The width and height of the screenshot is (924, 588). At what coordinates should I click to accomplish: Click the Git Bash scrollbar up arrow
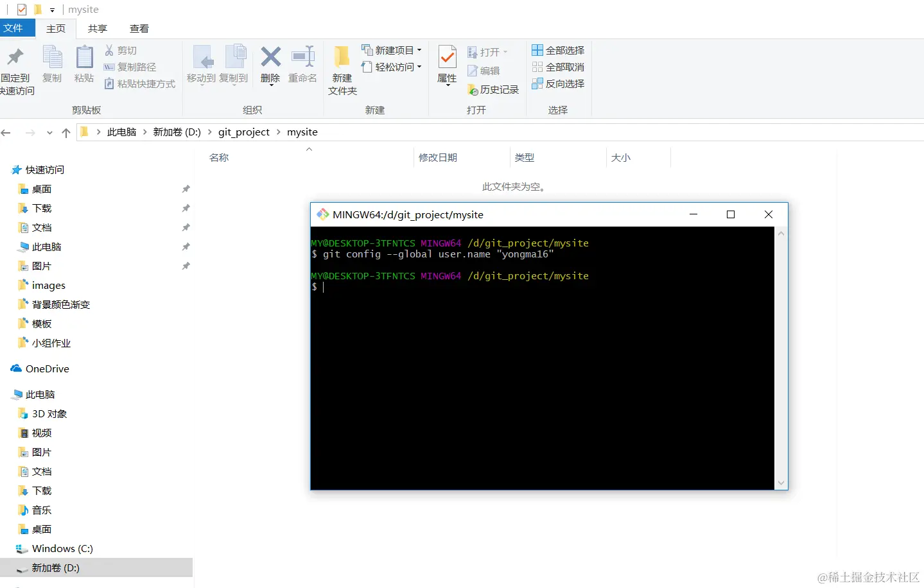pos(781,234)
